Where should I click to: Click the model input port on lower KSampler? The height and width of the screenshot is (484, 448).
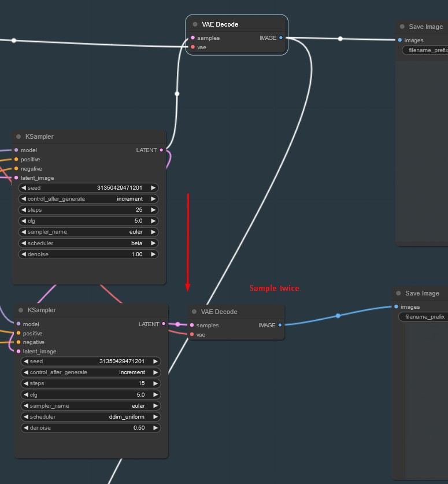coord(18,324)
